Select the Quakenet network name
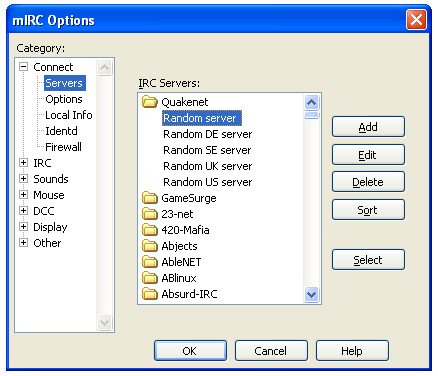This screenshot has height=376, width=438. point(185,102)
